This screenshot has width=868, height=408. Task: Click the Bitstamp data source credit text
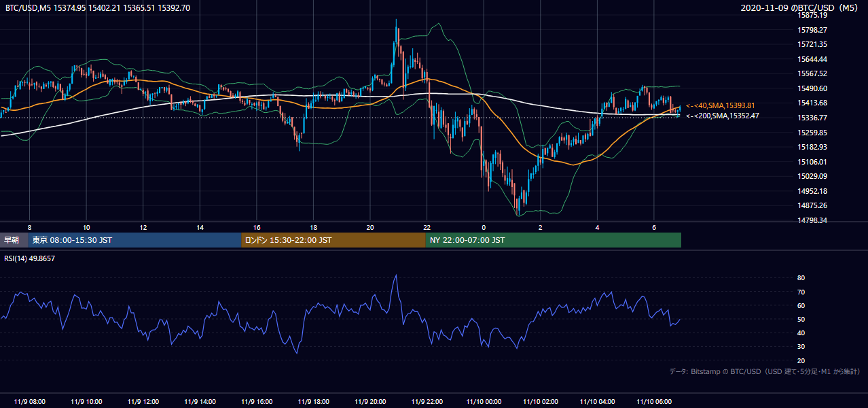tap(765, 371)
